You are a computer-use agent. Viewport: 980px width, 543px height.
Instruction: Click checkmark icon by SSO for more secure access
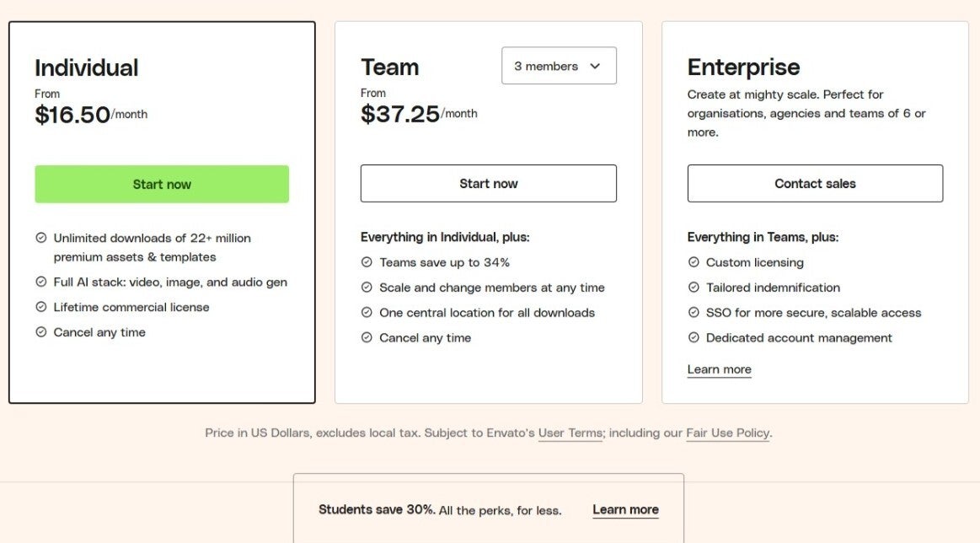click(693, 312)
